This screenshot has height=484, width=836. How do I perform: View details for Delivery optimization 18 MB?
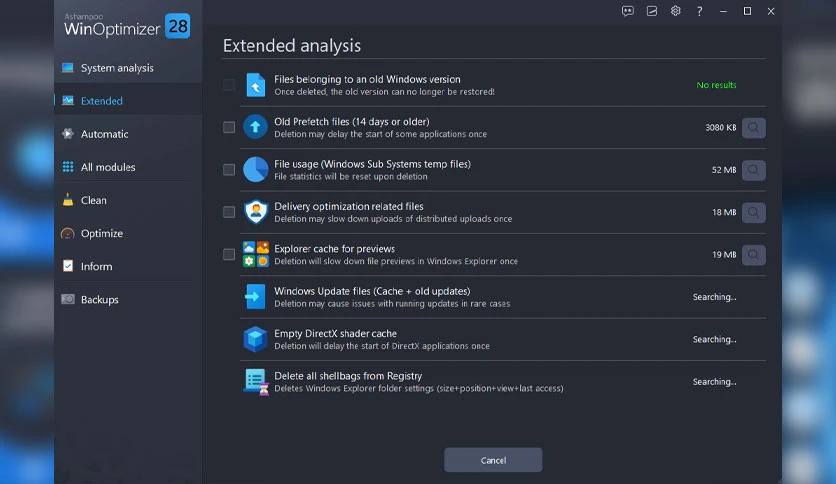753,212
